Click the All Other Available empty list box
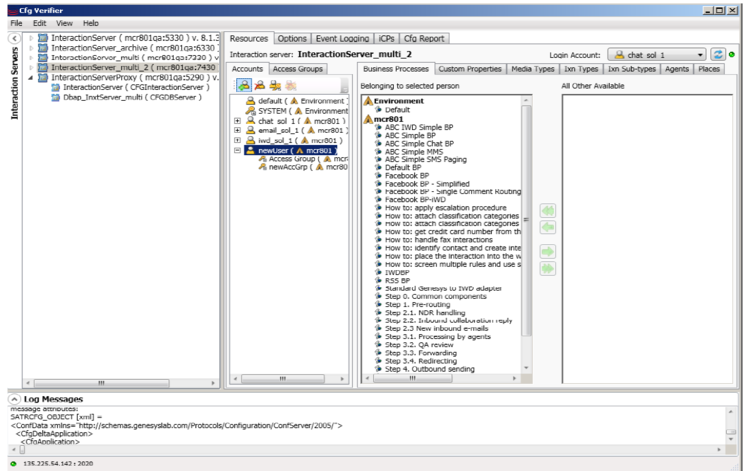The height and width of the screenshot is (471, 750). (x=647, y=239)
